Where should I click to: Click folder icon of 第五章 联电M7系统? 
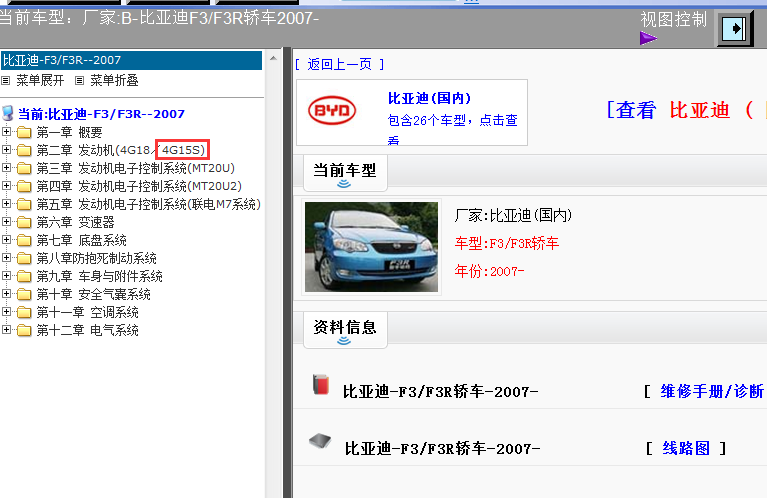coord(24,204)
